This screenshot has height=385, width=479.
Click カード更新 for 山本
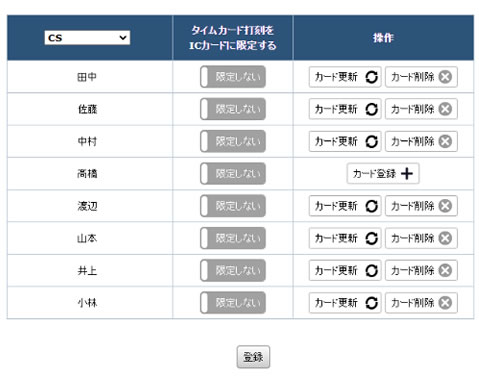pyautogui.click(x=345, y=238)
